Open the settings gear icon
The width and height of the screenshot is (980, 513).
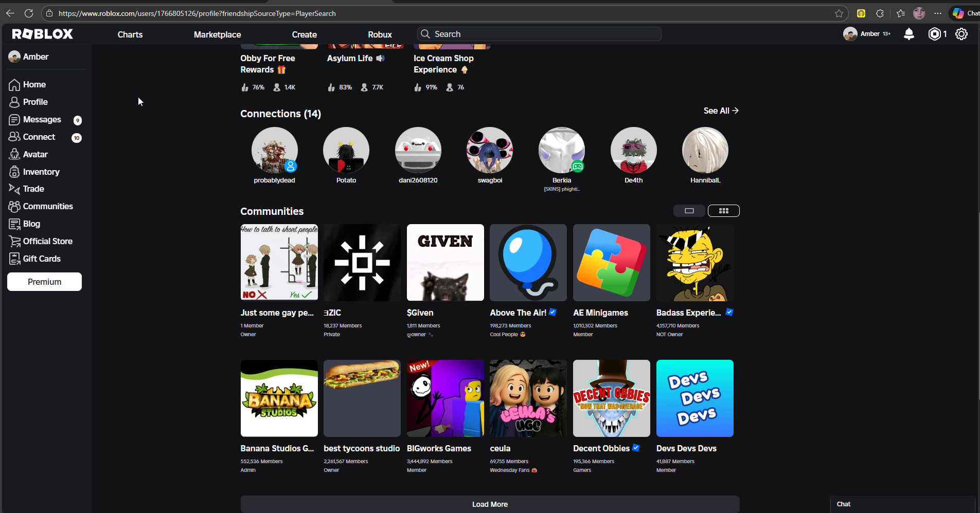tap(961, 34)
